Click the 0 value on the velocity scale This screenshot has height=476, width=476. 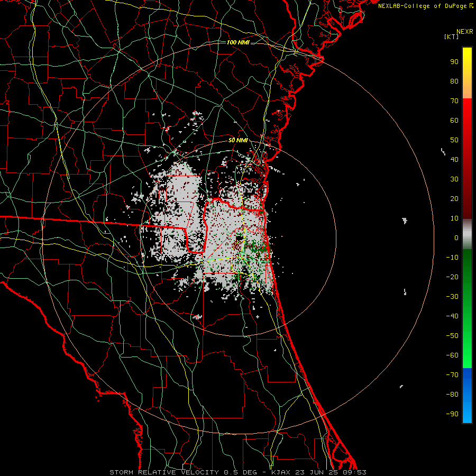456,238
